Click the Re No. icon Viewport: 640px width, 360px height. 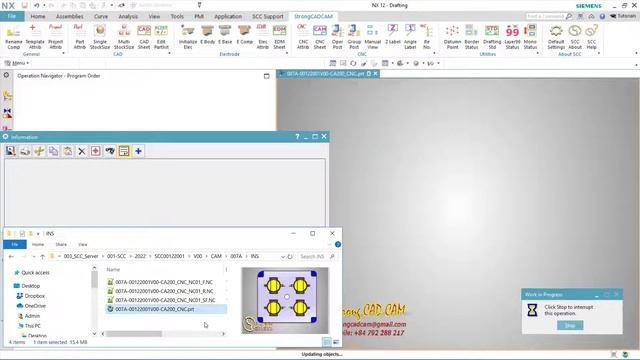pos(427,37)
